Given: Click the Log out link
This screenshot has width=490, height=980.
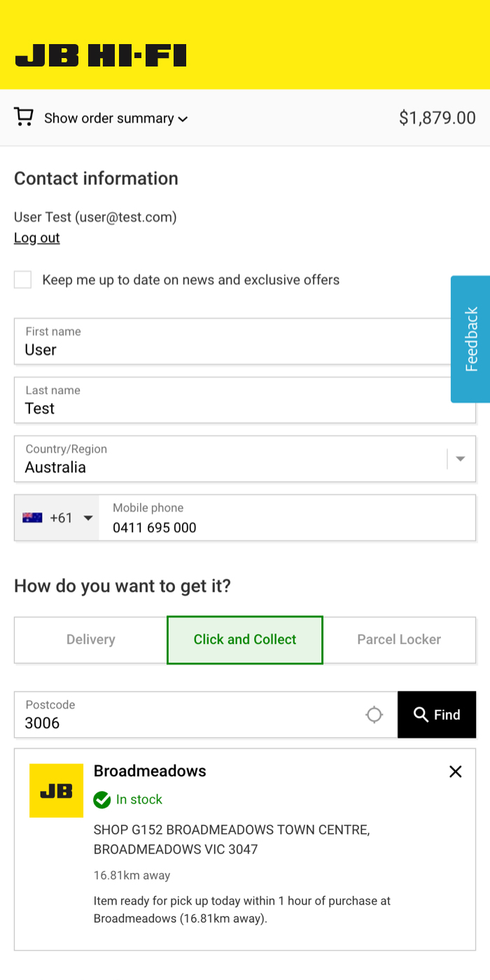Looking at the screenshot, I should point(37,238).
